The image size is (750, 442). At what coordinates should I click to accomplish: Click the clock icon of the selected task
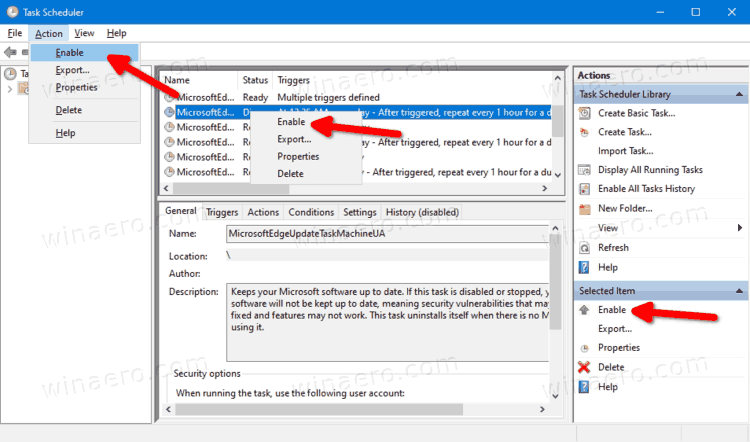click(x=169, y=112)
